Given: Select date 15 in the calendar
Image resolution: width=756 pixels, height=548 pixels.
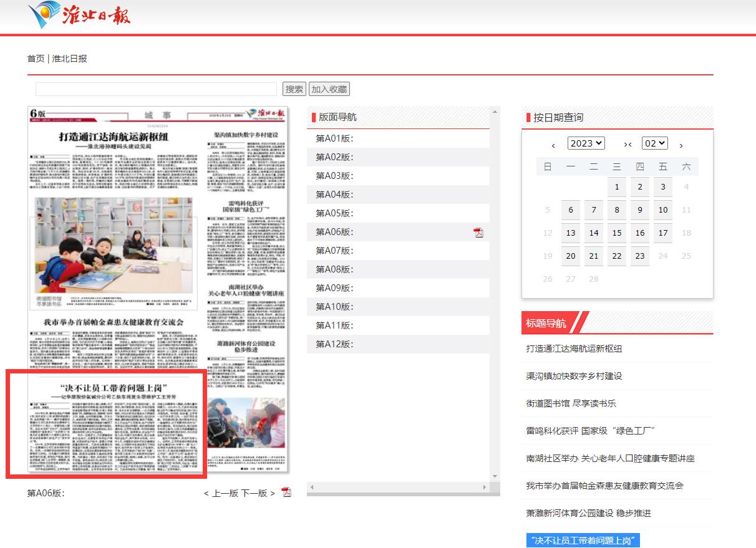Looking at the screenshot, I should pyautogui.click(x=617, y=233).
